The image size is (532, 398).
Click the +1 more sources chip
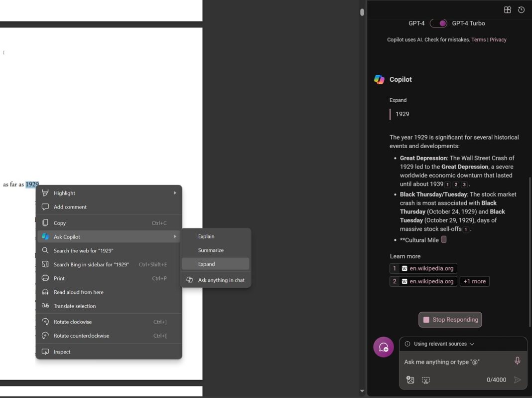click(474, 281)
